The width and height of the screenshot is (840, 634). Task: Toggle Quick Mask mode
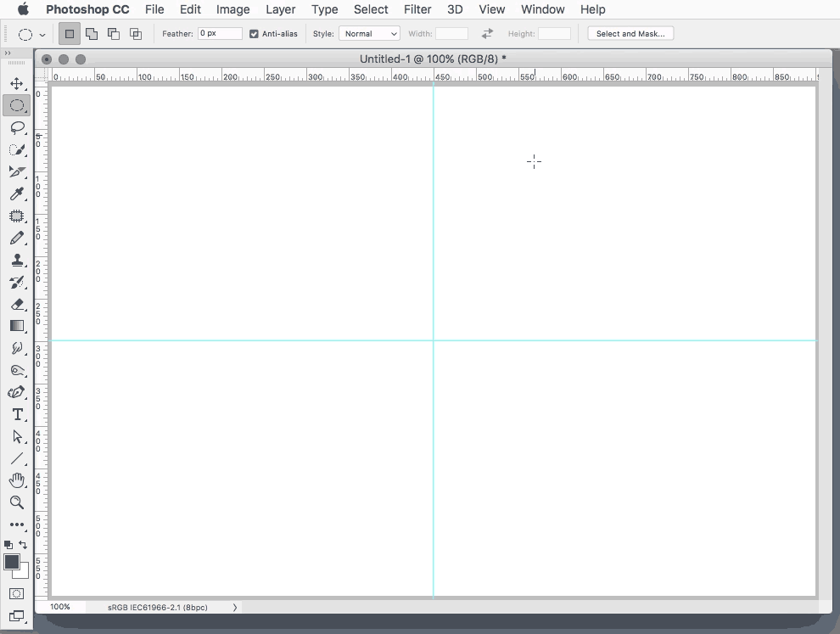click(x=17, y=594)
